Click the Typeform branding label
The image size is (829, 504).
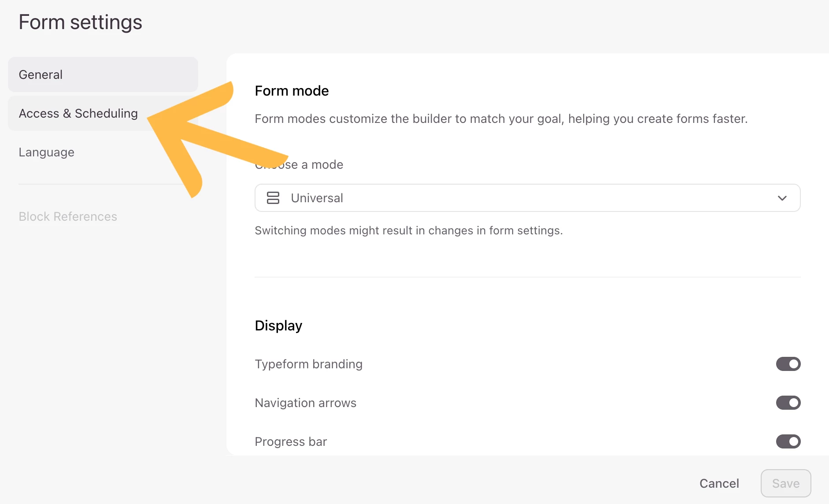coord(308,364)
